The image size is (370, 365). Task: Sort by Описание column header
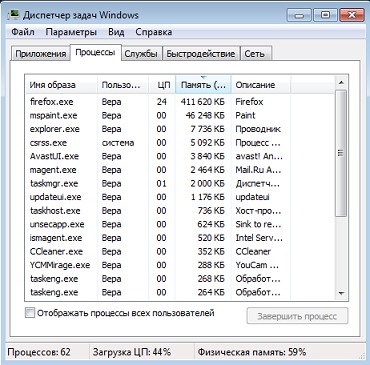click(261, 85)
